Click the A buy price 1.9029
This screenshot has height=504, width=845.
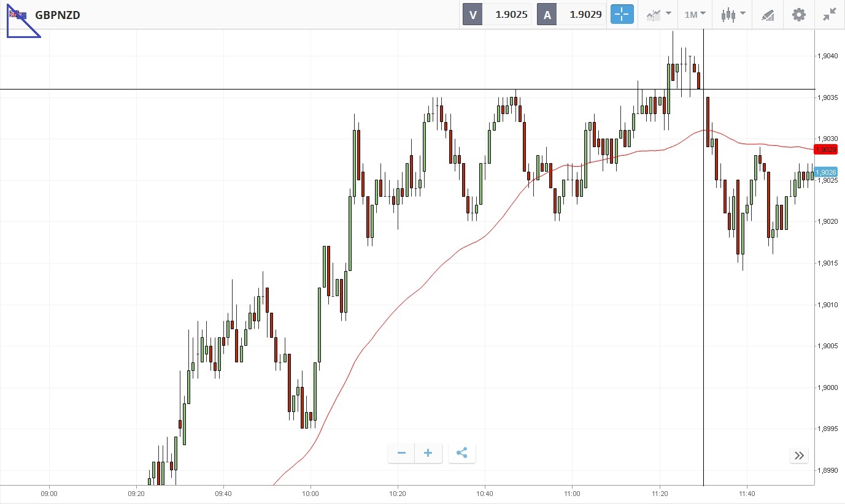[585, 14]
